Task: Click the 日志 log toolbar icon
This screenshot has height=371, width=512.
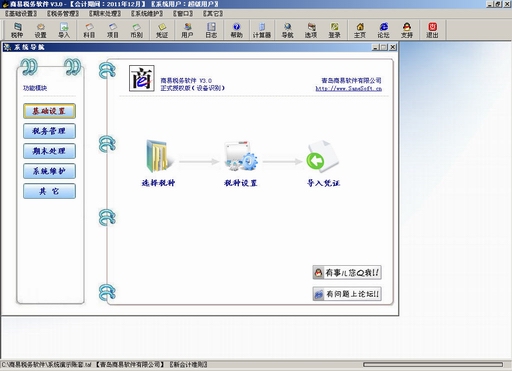Action: [x=211, y=30]
